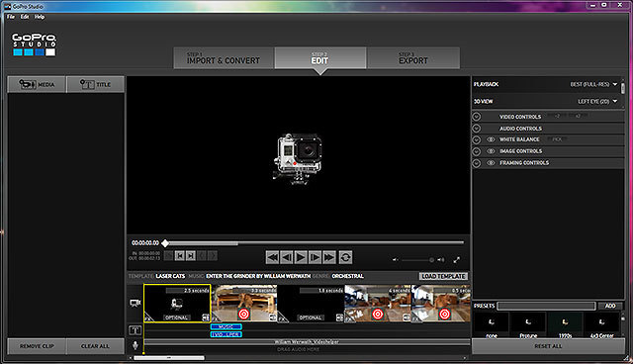
Task: Expand the Framing Controls section
Action: pyautogui.click(x=477, y=163)
